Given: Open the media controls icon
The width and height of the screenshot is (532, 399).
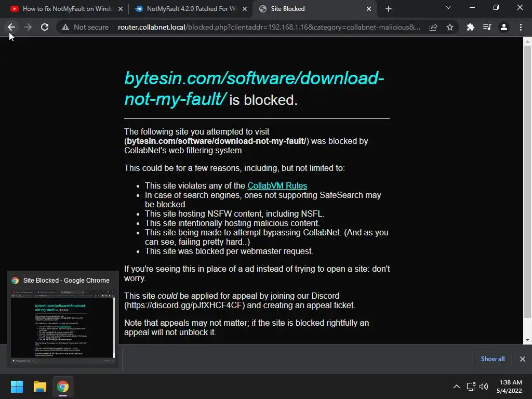Looking at the screenshot, I should (487, 27).
